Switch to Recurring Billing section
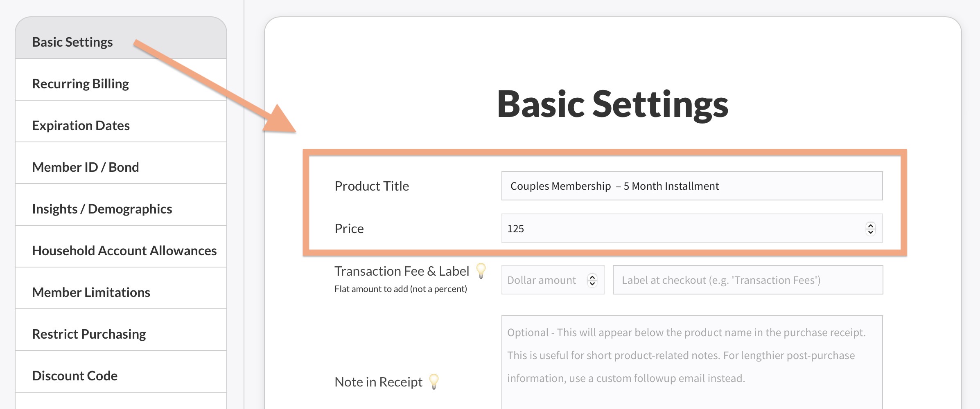This screenshot has height=409, width=980. 80,84
